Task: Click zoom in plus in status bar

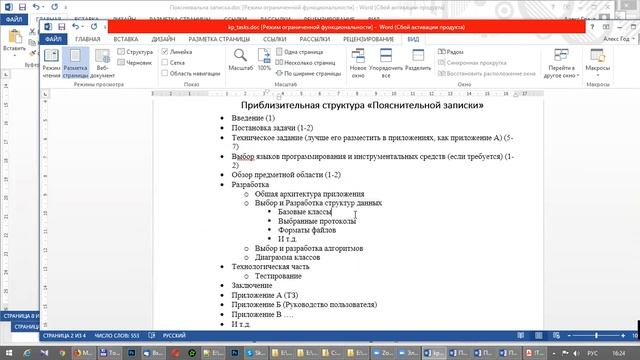Action: [x=623, y=336]
